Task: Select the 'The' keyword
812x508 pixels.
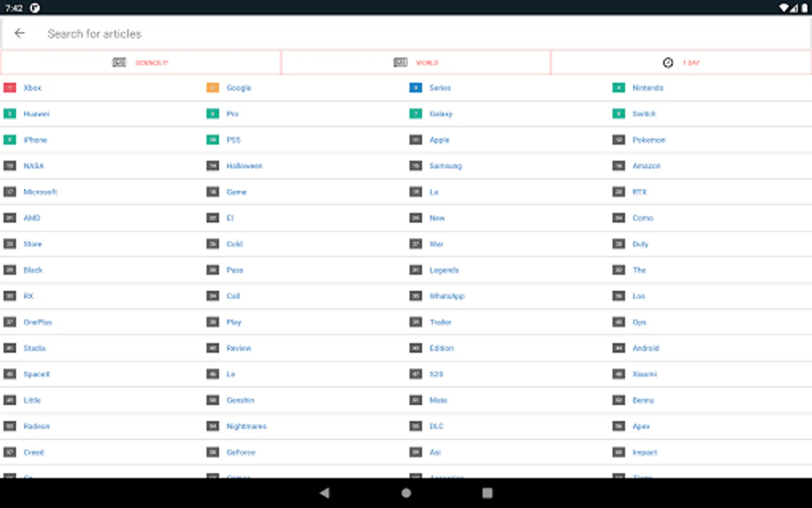Action: pyautogui.click(x=639, y=270)
